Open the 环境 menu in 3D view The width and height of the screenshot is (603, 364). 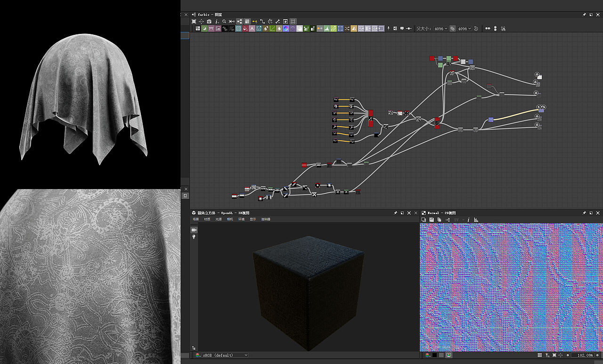pos(242,219)
